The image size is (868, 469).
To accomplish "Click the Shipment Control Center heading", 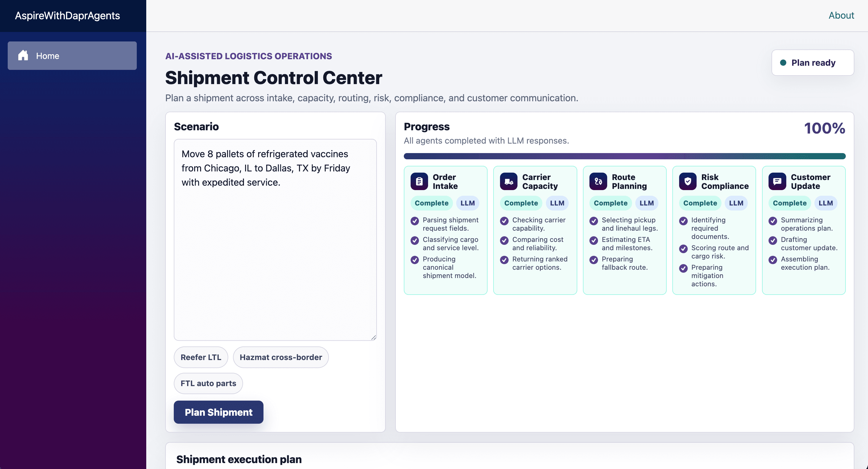I will pyautogui.click(x=274, y=78).
